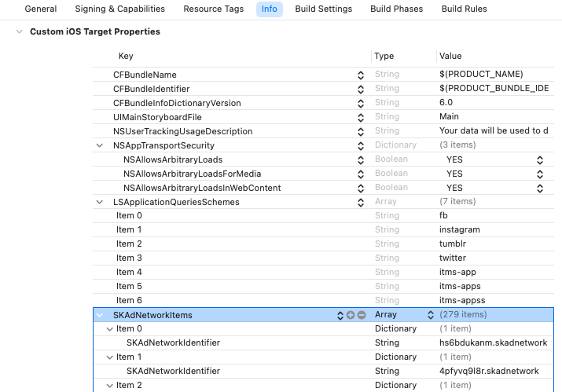The height and width of the screenshot is (392, 562).
Task: Select 4pfyvq9l8r.skadnetwork identifier value
Action: tap(489, 372)
